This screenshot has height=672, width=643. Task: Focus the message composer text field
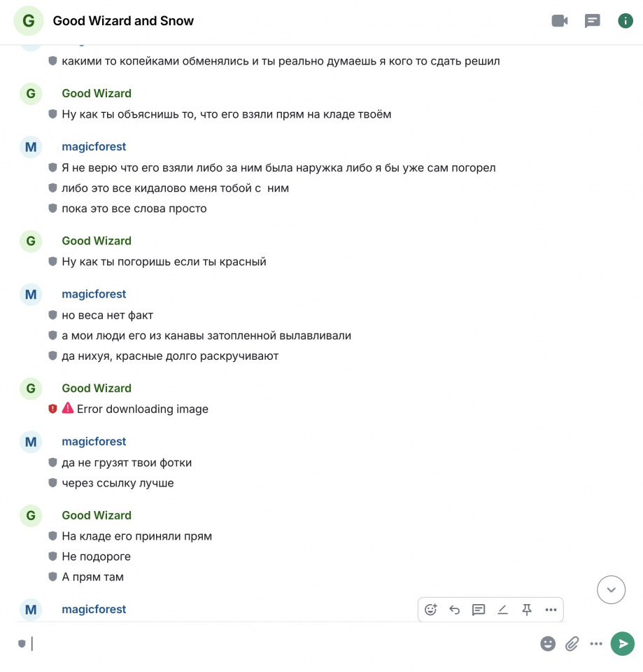coord(283,644)
